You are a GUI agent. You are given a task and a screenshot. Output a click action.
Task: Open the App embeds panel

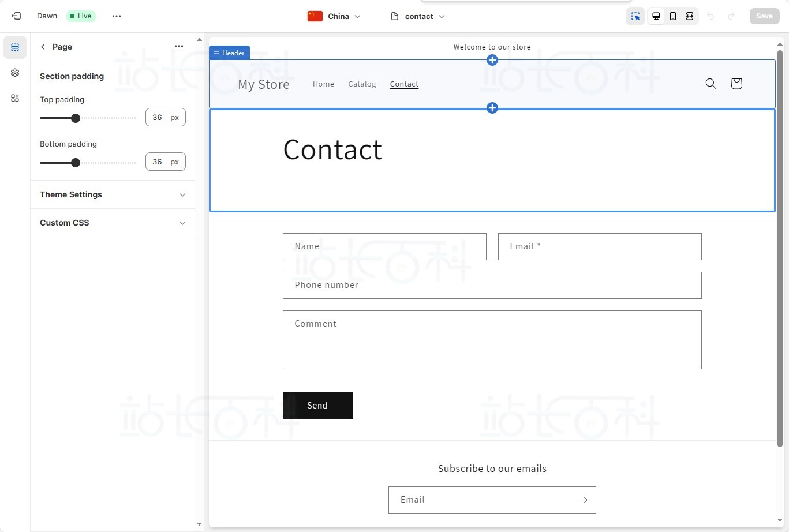coord(15,98)
